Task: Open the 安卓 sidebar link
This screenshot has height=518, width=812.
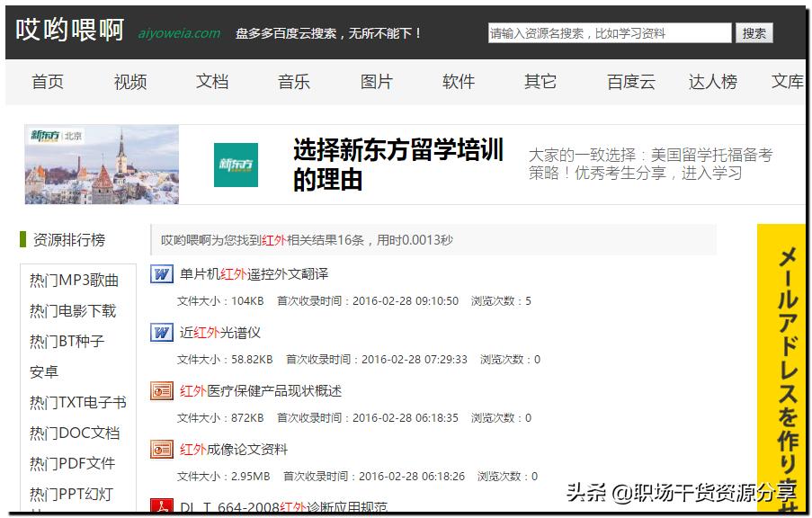Action: 44,372
